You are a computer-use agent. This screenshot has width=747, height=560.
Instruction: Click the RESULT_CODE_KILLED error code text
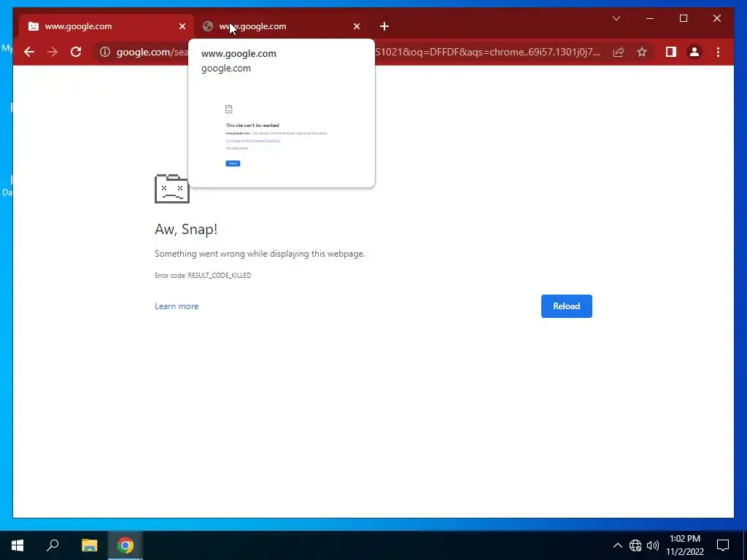(219, 275)
